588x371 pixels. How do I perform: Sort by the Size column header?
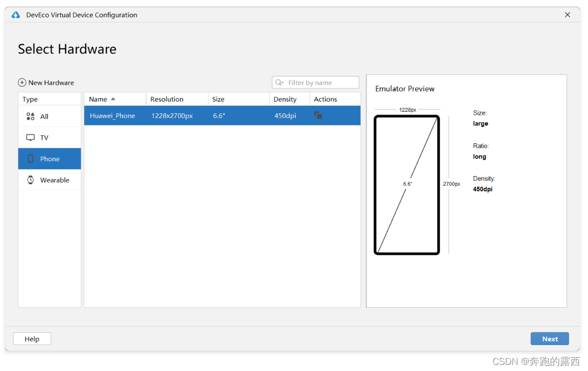click(x=239, y=99)
